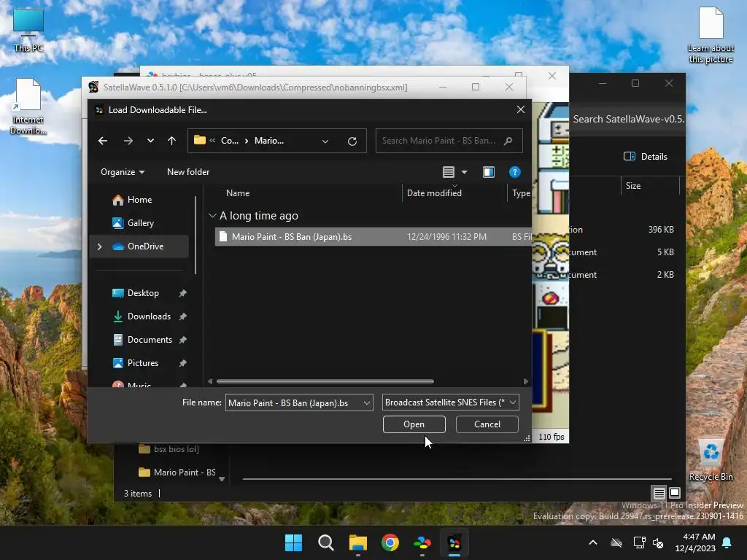747x560 pixels.
Task: Go up one folder level arrow
Action: point(172,141)
